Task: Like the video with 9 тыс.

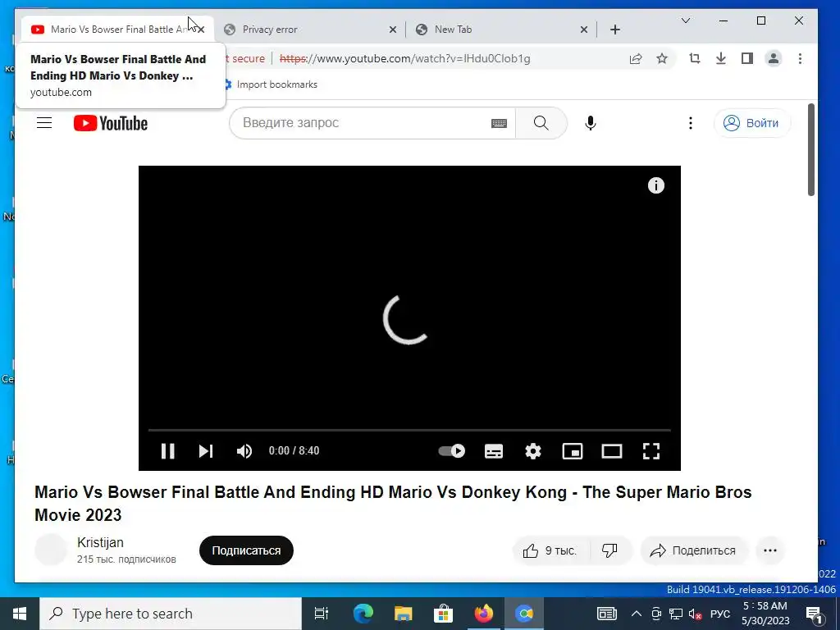Action: click(550, 550)
